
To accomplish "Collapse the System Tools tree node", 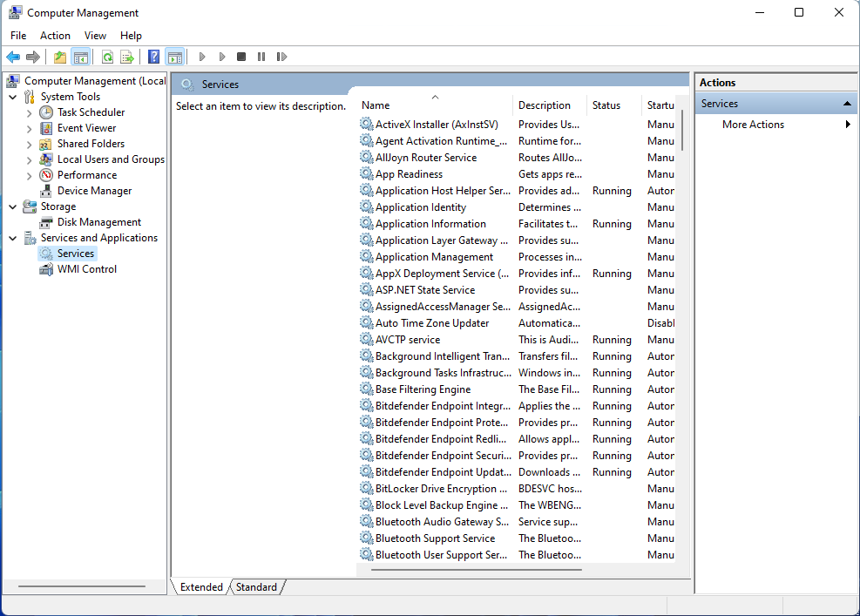I will click(x=13, y=97).
